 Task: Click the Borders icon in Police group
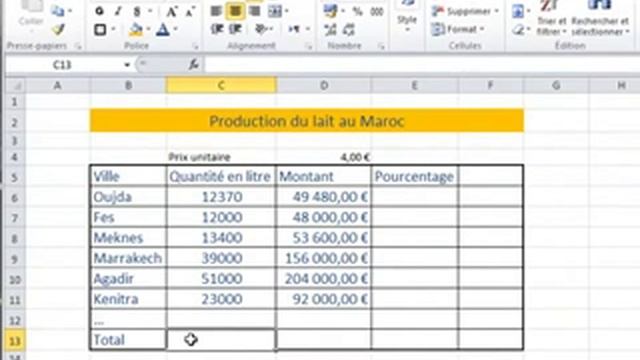pos(100,30)
